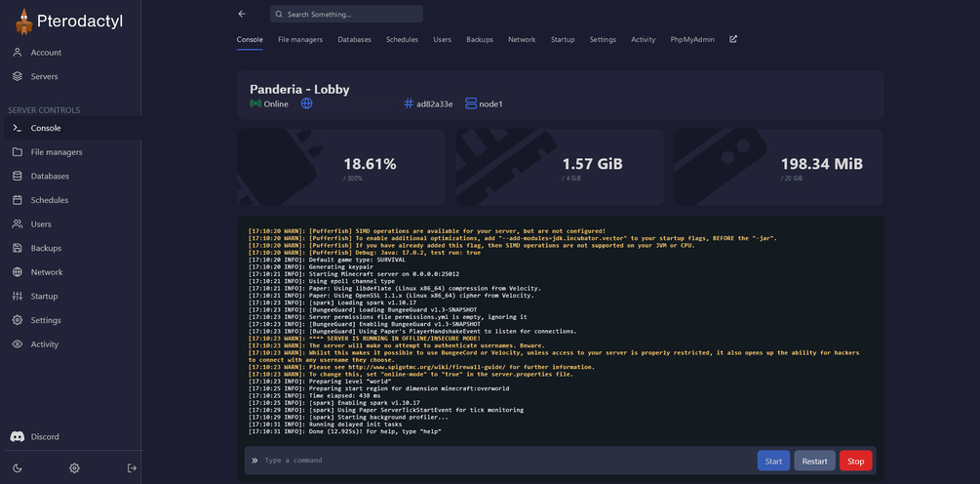Screen dimensions: 980x484
Task: Switch to the Schedules tab
Action: click(x=402, y=39)
